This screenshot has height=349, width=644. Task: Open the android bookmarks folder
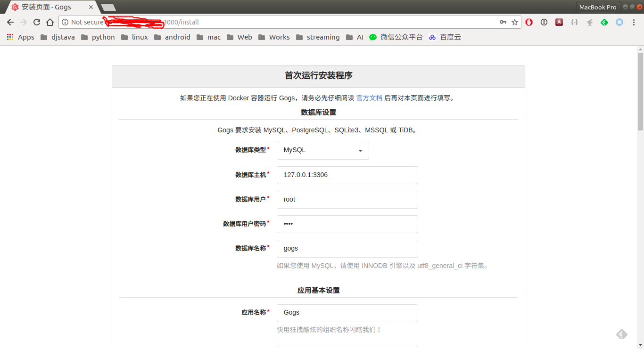point(172,37)
